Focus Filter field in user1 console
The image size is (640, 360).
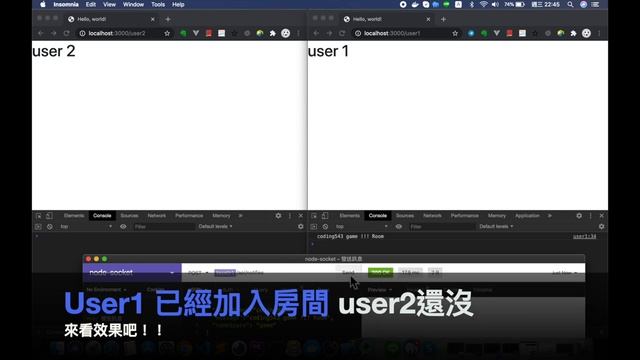(x=442, y=227)
